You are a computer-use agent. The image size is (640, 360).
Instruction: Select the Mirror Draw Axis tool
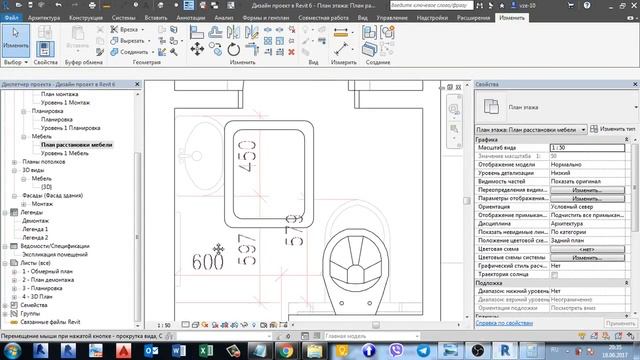point(252,32)
